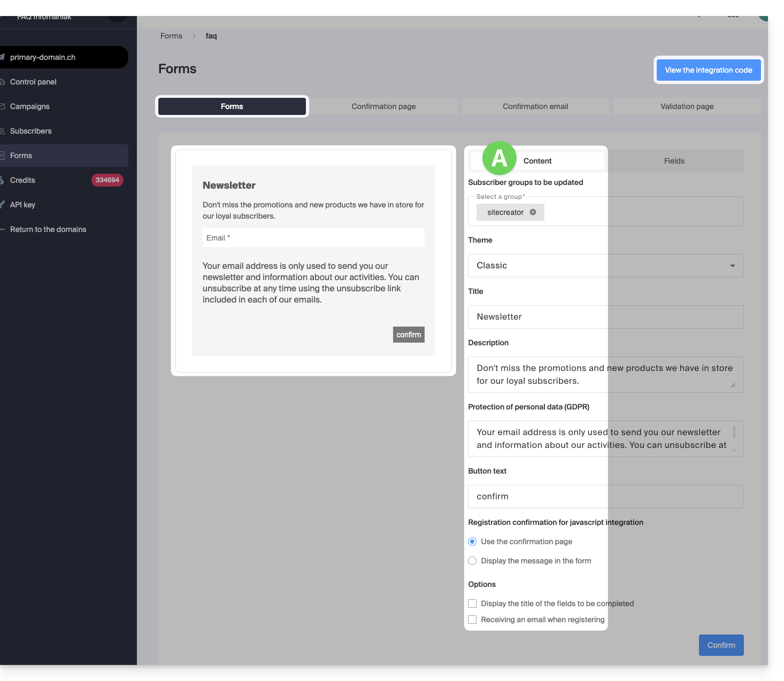Image resolution: width=784 pixels, height=681 pixels.
Task: Click View the integration code button
Action: click(x=708, y=70)
